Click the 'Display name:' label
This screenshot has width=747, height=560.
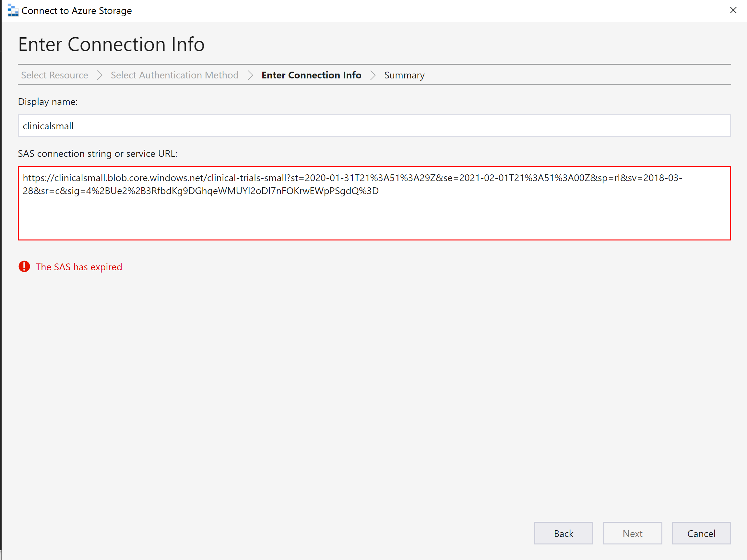pos(48,102)
